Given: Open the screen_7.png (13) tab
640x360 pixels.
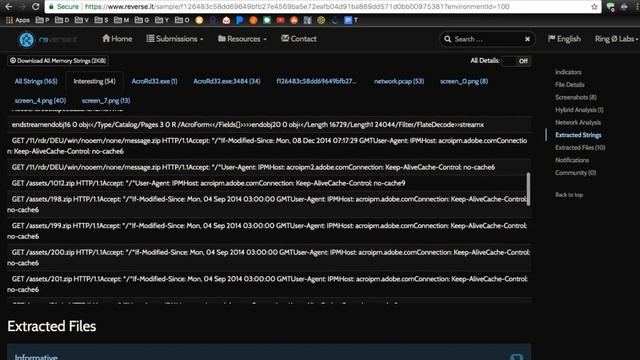Looking at the screenshot, I should 106,100.
